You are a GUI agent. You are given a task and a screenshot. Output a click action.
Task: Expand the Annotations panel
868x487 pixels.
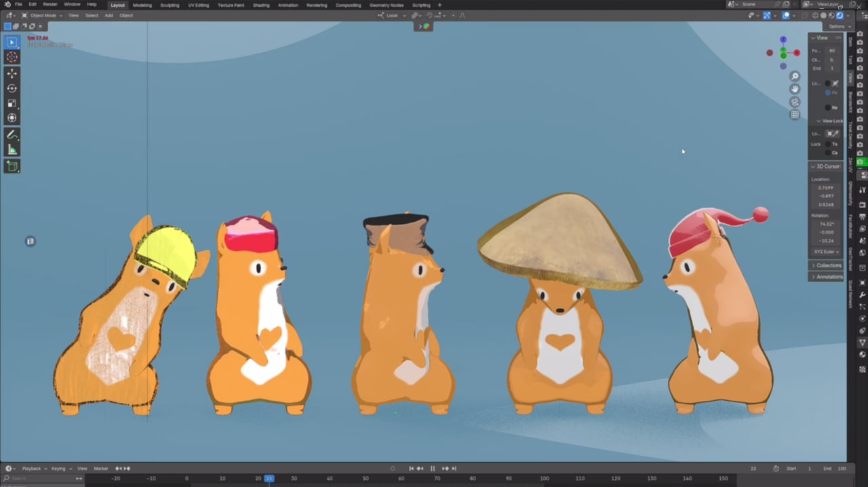pos(826,277)
